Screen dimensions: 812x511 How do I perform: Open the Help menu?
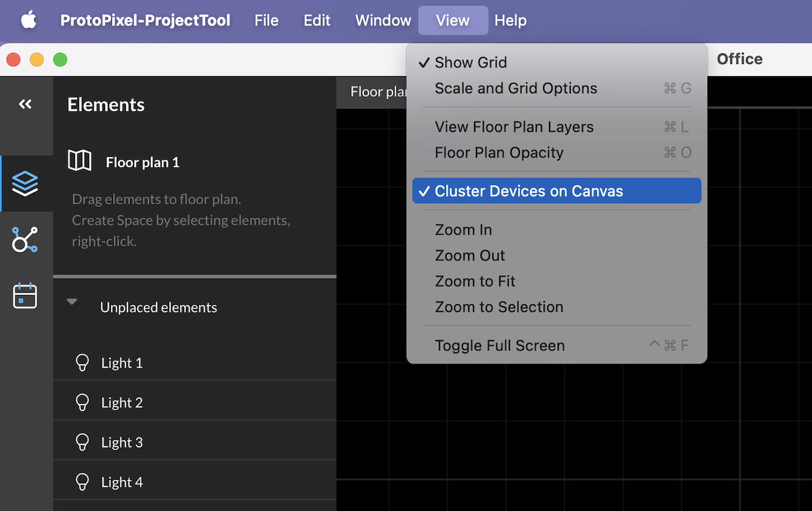(x=510, y=20)
